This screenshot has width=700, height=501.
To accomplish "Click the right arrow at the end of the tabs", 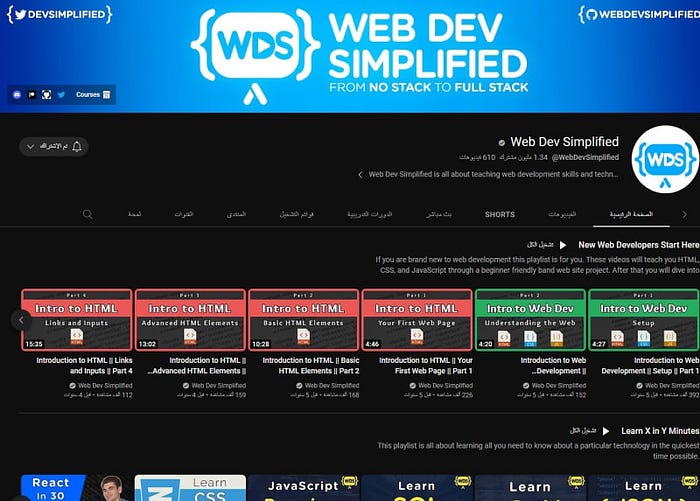I will pos(684,214).
